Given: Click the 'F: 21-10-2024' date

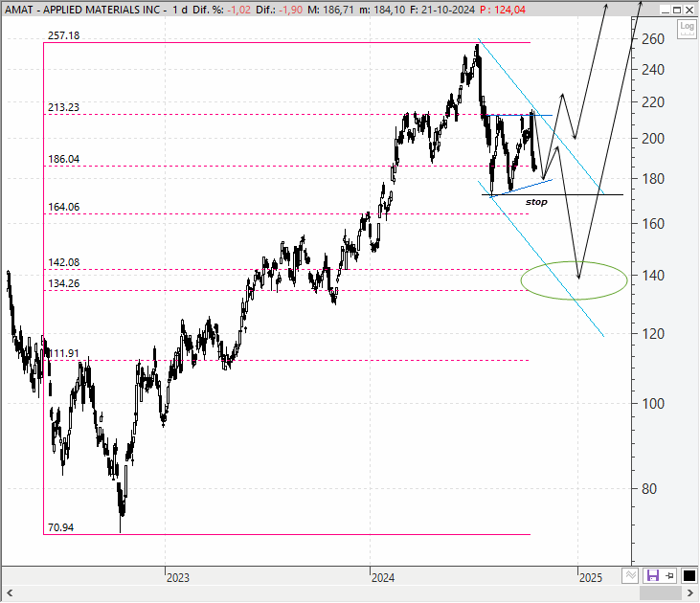Looking at the screenshot, I should [442, 10].
